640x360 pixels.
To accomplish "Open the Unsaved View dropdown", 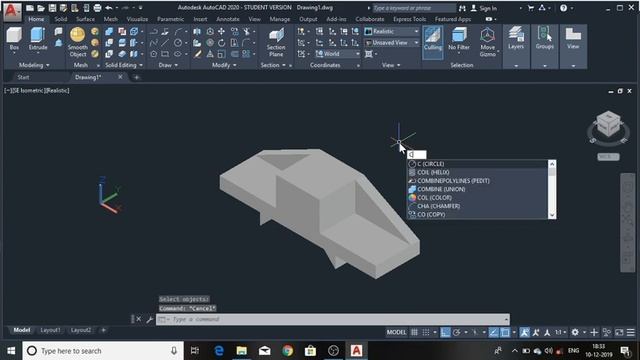I will [392, 42].
